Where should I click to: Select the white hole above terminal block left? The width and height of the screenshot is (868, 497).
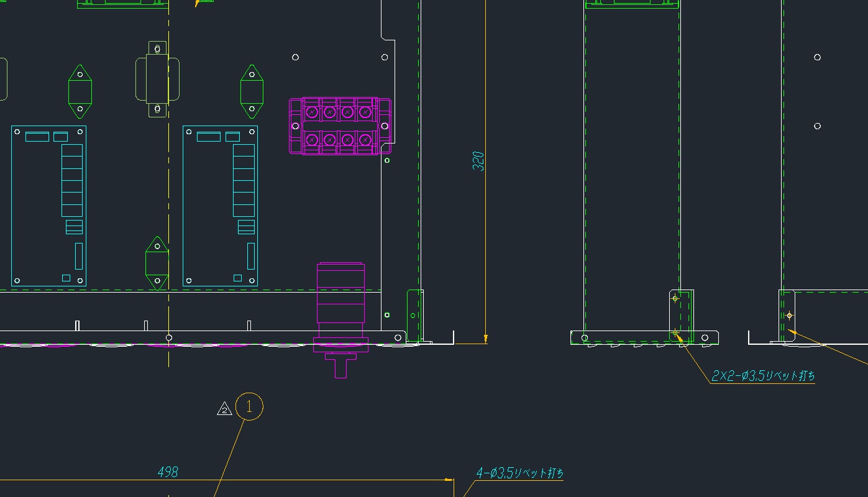[x=295, y=57]
